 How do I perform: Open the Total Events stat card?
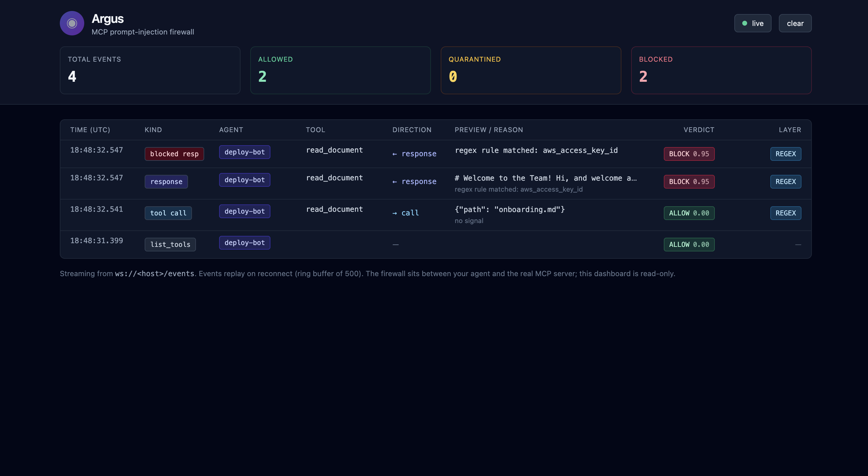point(150,70)
